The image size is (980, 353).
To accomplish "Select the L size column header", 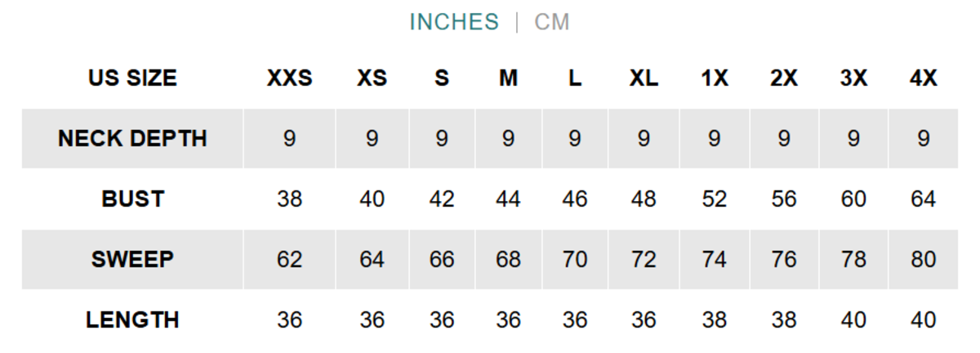I will click(575, 78).
